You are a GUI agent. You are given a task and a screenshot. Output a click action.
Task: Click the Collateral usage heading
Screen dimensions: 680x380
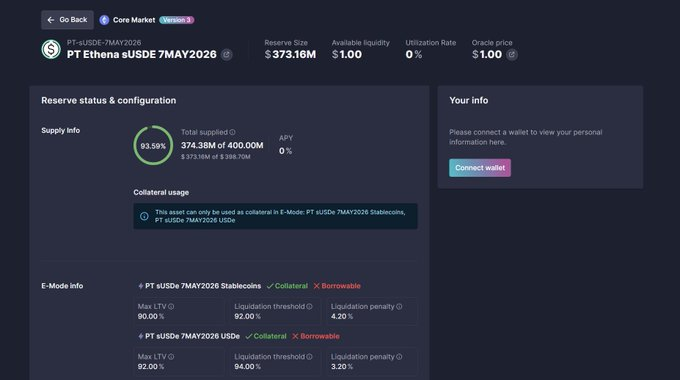[161, 193]
